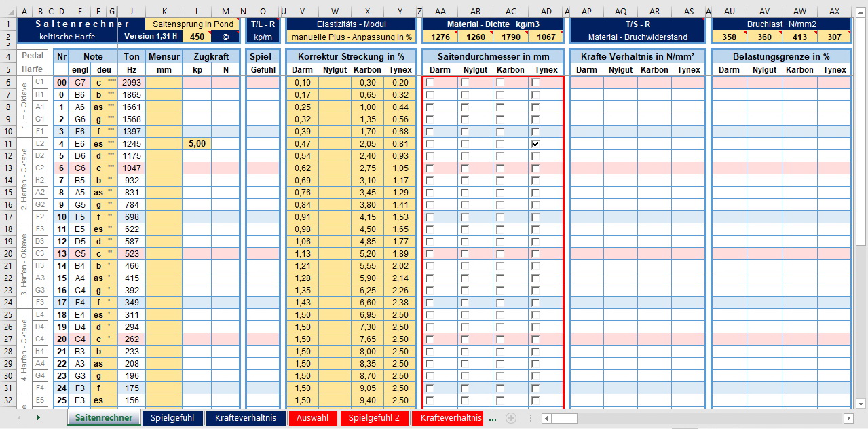Show more sheet tabs via ellipsis
868x429 pixels.
coord(493,418)
